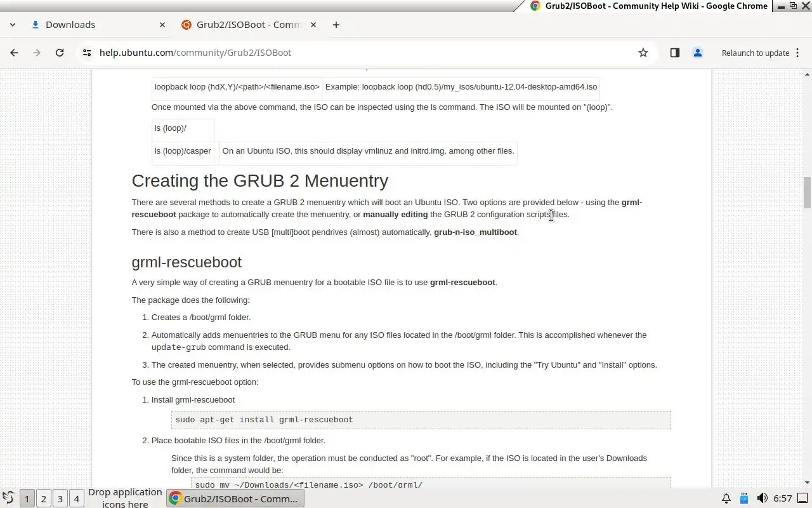Click the manually editing bold text
Image resolution: width=812 pixels, height=508 pixels.
[x=395, y=215]
